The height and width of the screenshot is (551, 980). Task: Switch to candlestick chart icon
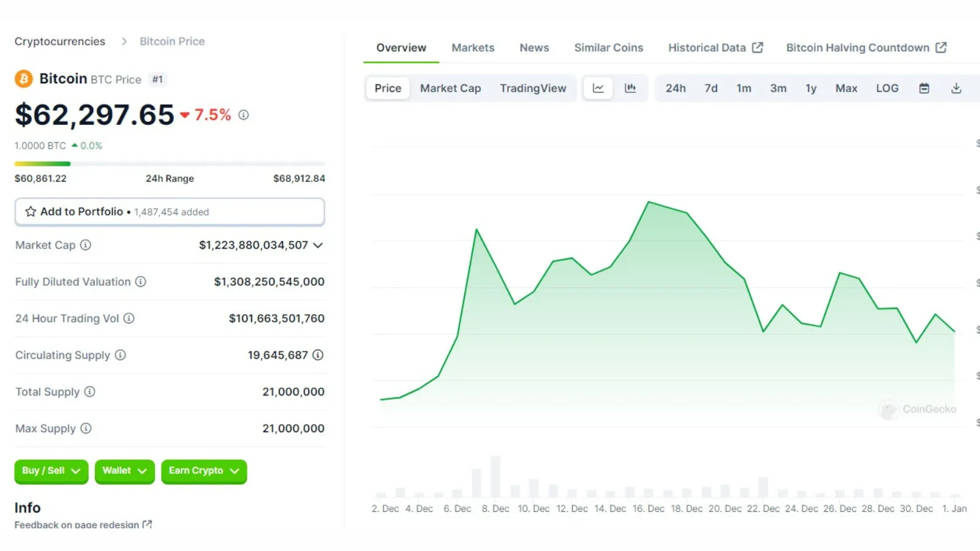[x=630, y=88]
